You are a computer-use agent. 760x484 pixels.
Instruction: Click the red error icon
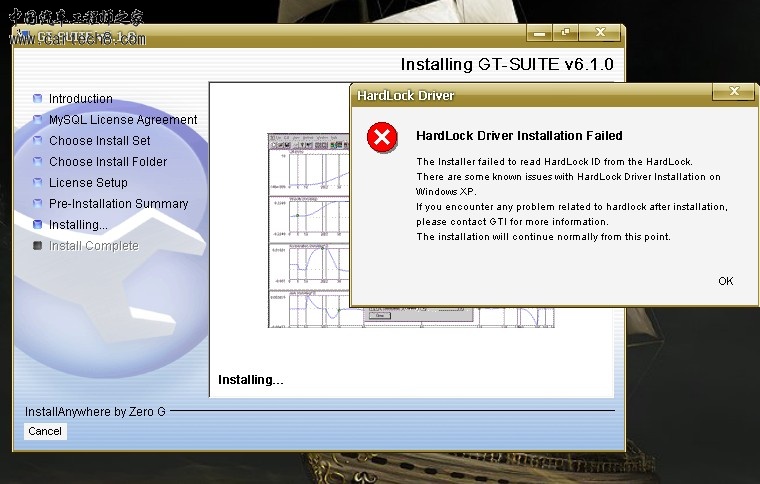[382, 137]
